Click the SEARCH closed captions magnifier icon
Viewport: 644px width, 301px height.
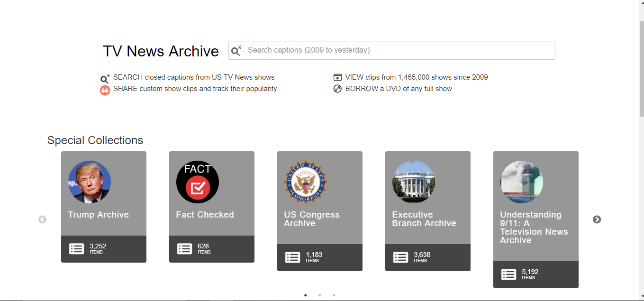[105, 79]
